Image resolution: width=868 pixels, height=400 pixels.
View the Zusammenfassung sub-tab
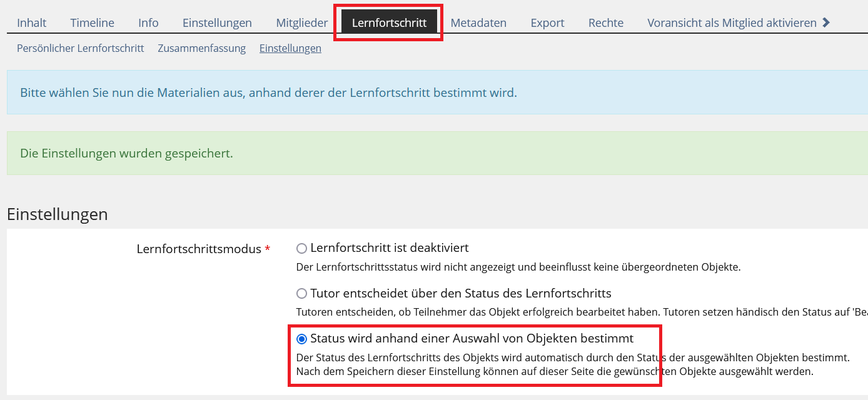click(201, 48)
